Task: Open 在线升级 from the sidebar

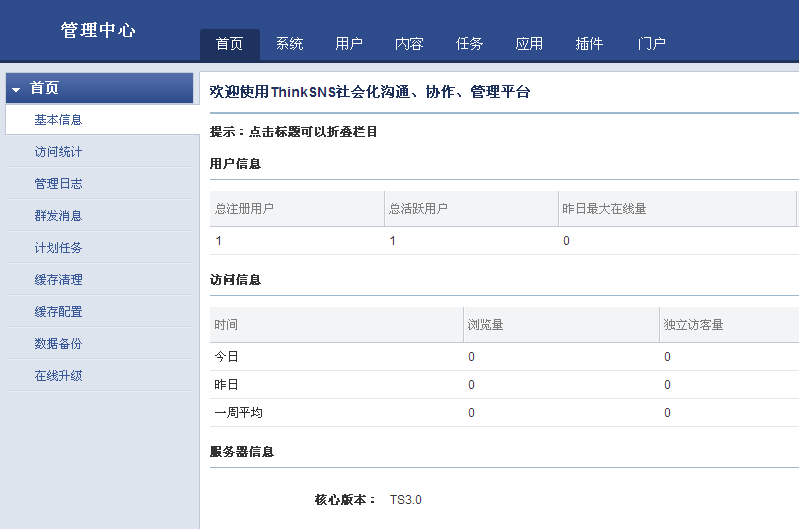Action: (58, 376)
